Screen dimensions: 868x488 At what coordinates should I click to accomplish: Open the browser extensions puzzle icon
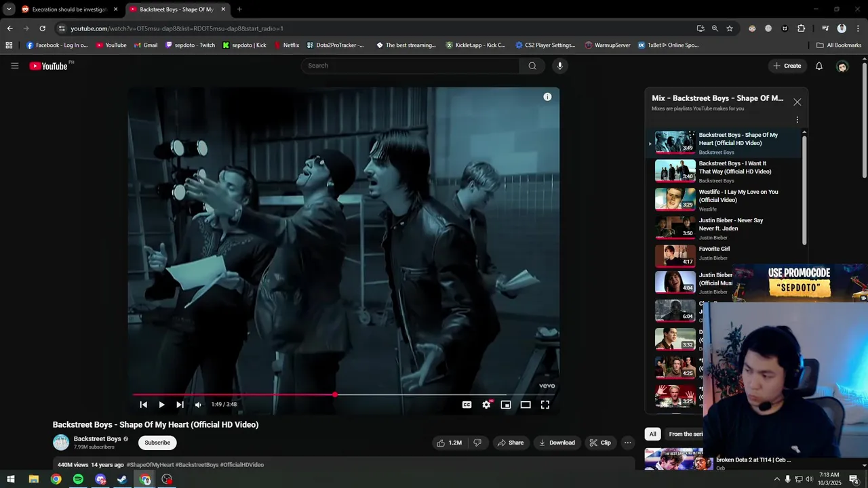(x=802, y=28)
